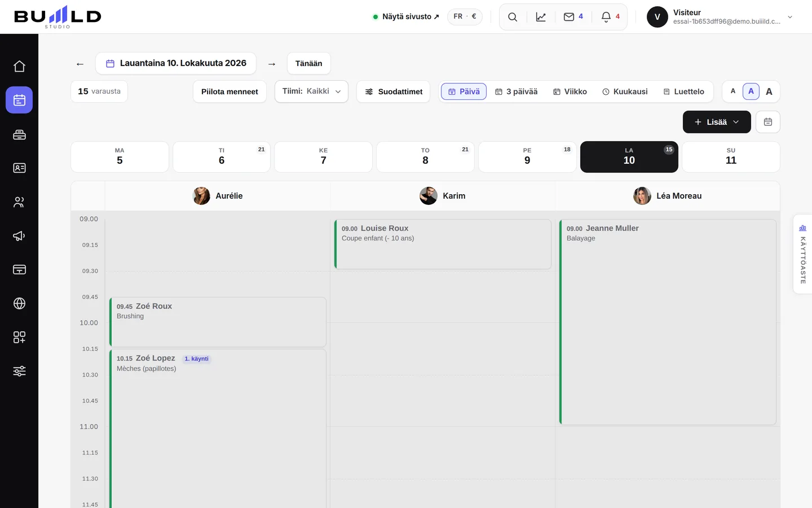Open Zoé Roux Brushing appointment
The width and height of the screenshot is (812, 508).
coord(218,322)
